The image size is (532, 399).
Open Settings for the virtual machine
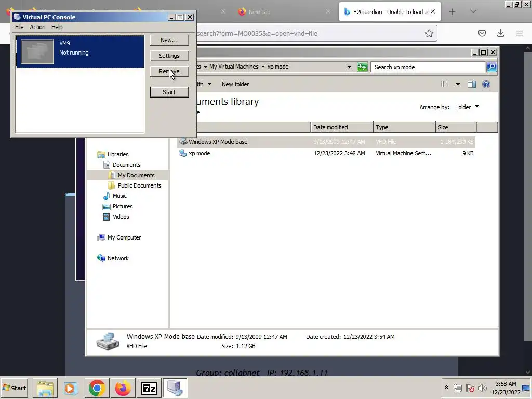point(169,56)
